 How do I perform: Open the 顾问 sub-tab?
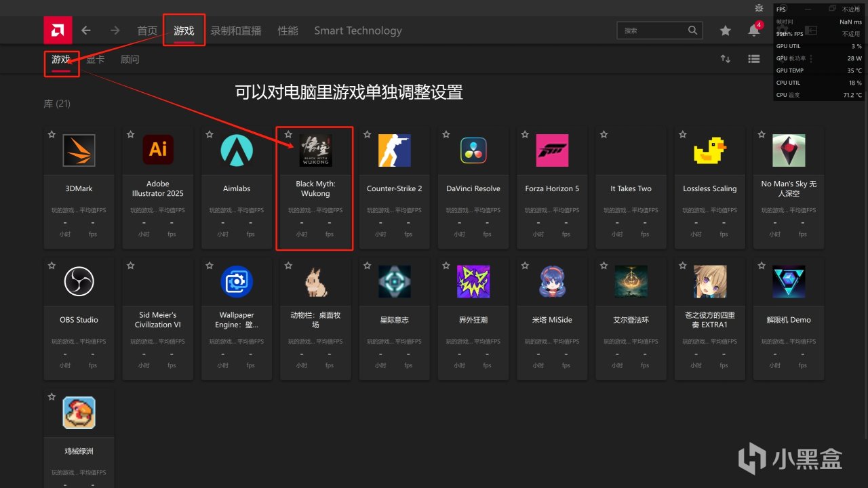[130, 60]
